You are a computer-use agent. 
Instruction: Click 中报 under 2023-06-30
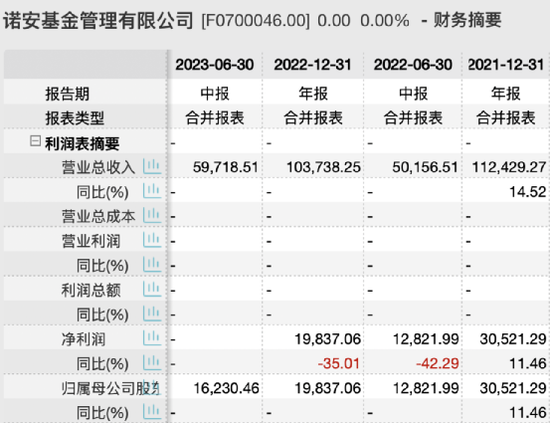pos(215,94)
